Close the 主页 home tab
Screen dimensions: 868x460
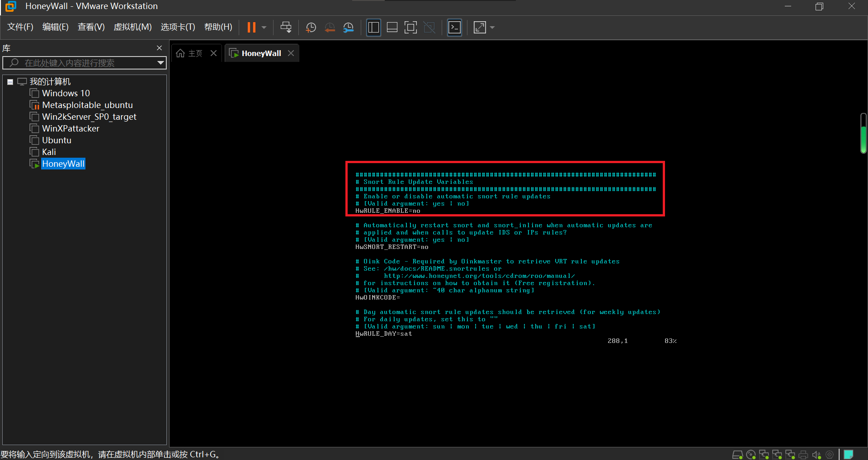coord(214,53)
